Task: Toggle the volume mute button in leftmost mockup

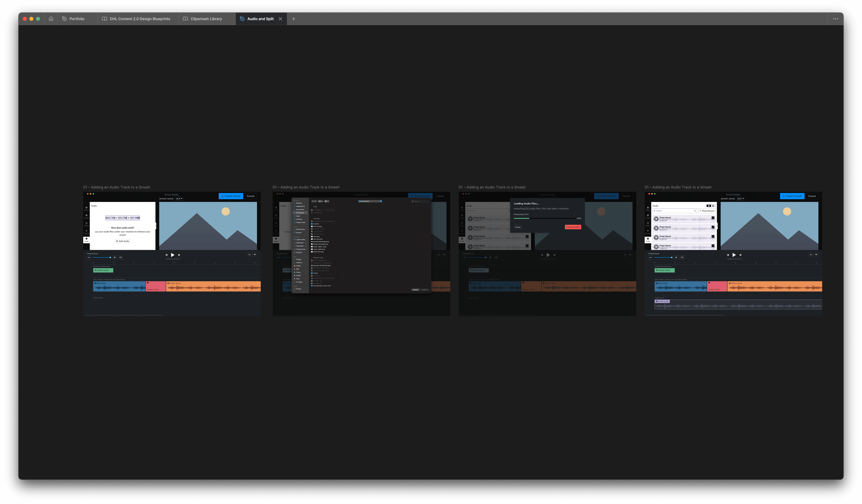Action: [x=255, y=254]
